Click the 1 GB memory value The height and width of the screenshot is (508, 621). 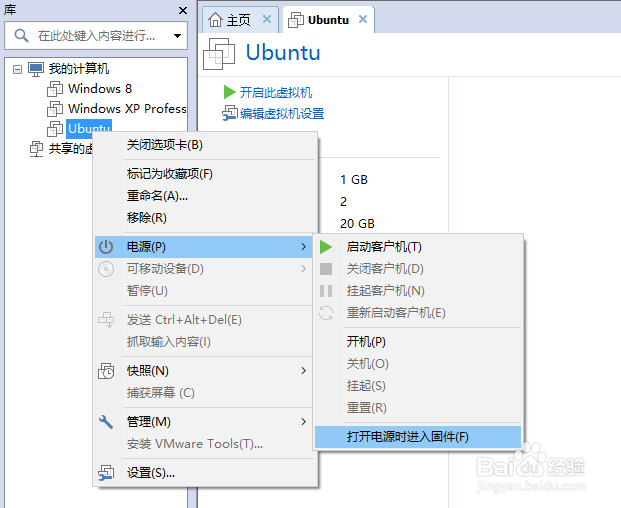click(354, 180)
